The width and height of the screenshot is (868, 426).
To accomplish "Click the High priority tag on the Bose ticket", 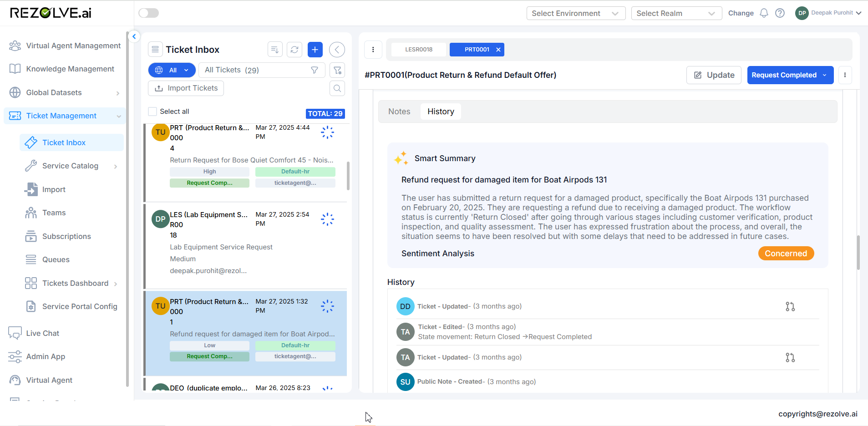I will point(209,172).
